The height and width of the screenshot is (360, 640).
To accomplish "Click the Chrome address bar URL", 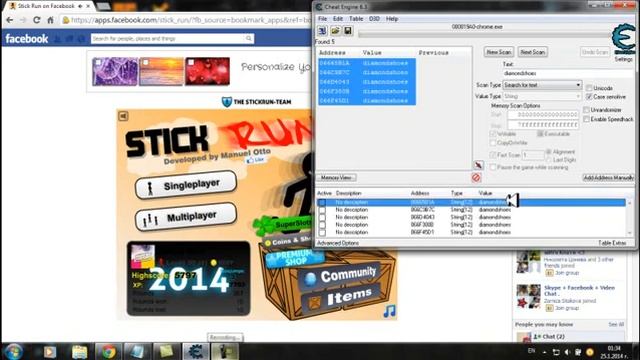I will click(191, 20).
